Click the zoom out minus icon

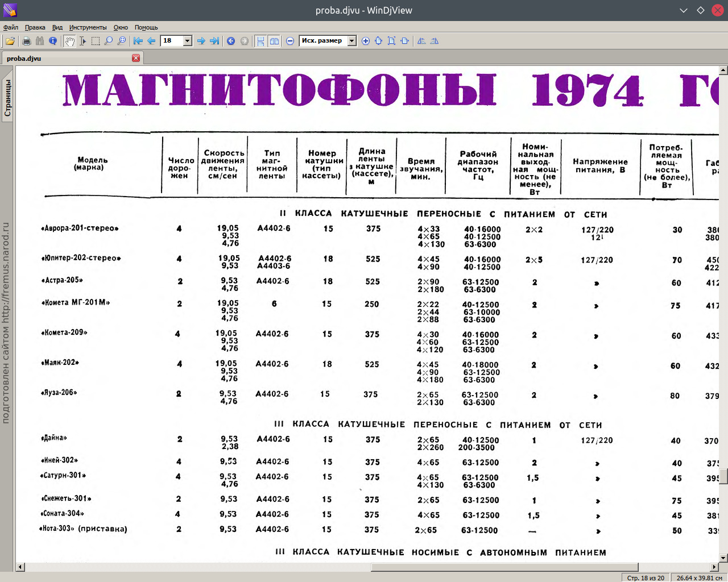[290, 41]
